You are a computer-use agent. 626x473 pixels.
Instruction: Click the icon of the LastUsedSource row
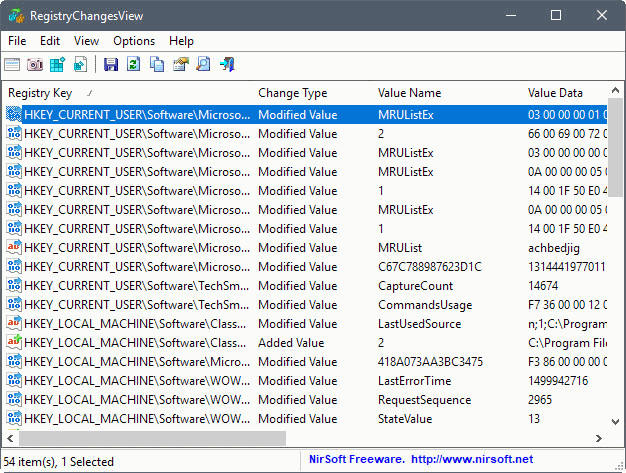[x=14, y=324]
